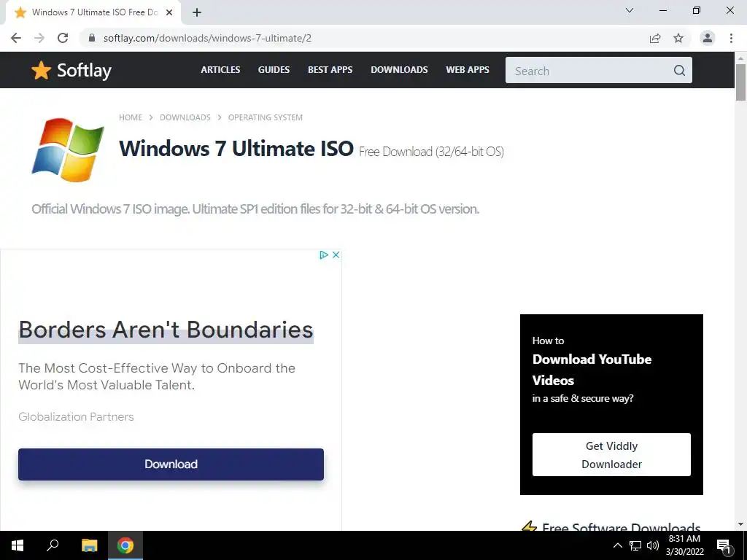Viewport: 747px width, 560px height.
Task: Click the network tray icon
Action: 635,545
